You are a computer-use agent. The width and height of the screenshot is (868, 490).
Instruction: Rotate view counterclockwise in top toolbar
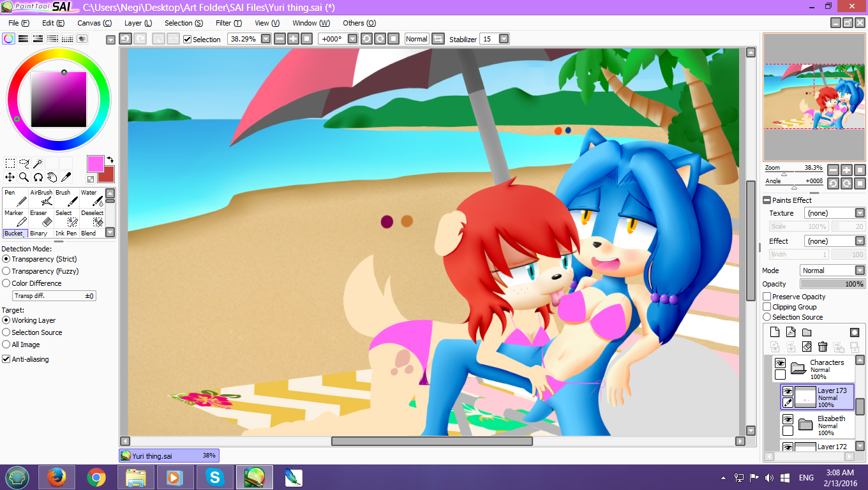click(366, 39)
